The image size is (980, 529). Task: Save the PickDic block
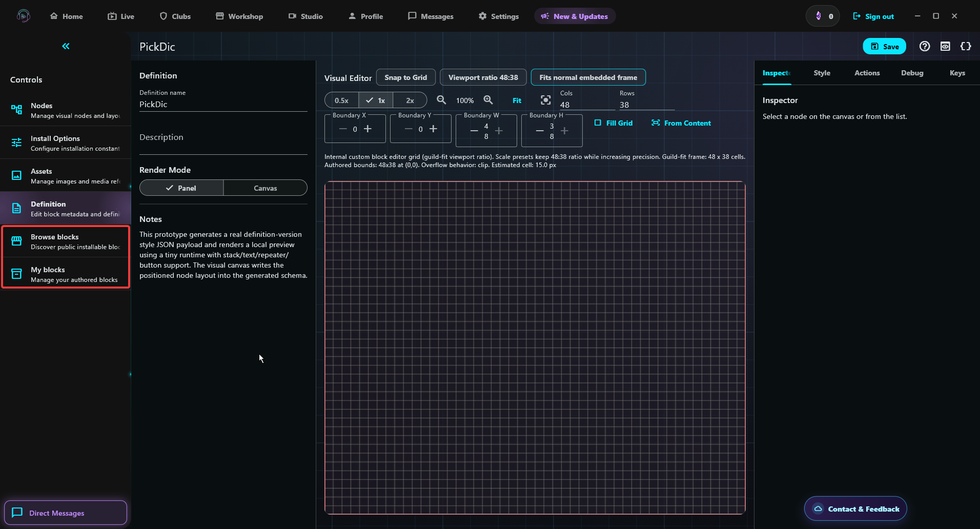884,47
